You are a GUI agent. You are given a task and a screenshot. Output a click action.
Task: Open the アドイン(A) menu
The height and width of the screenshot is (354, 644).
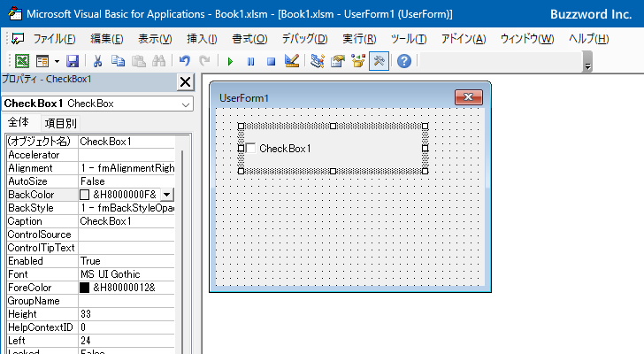[x=464, y=39]
